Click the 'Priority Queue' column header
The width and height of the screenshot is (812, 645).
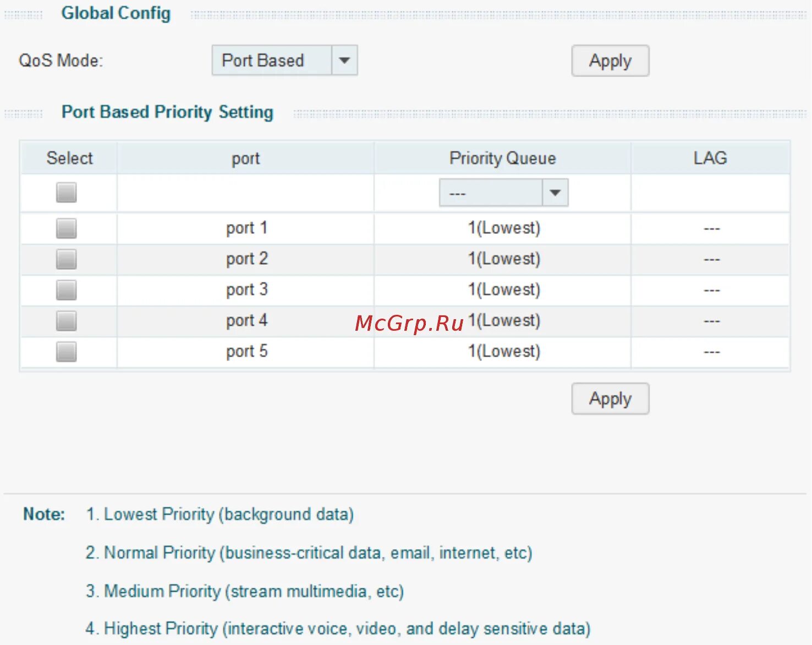click(502, 158)
